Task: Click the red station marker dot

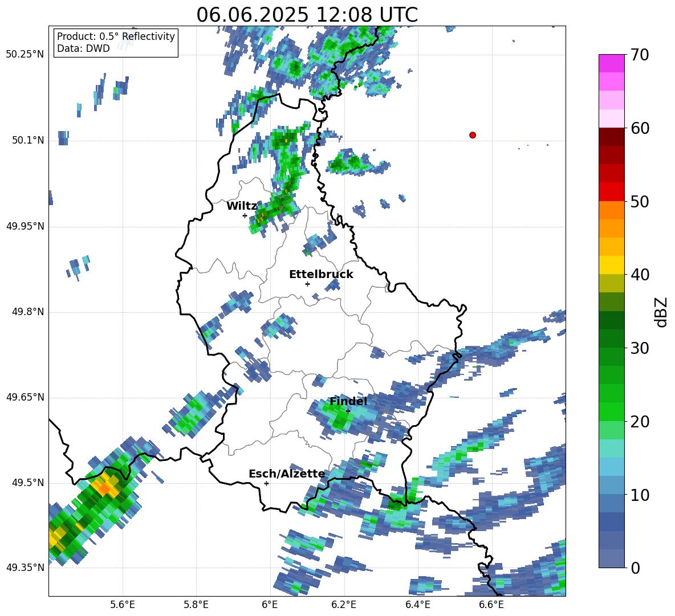Action: pyautogui.click(x=473, y=135)
